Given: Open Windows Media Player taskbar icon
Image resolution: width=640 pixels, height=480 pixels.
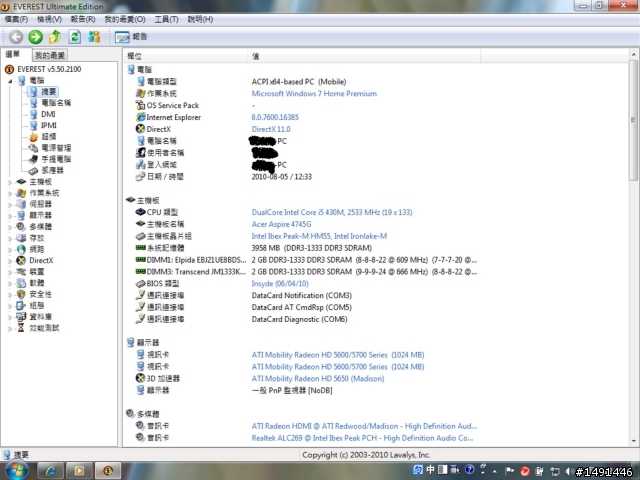Looking at the screenshot, I should [79, 471].
